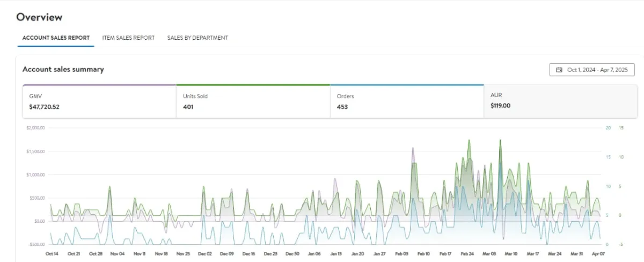Click the Nov 04 chart axis label

click(117, 253)
